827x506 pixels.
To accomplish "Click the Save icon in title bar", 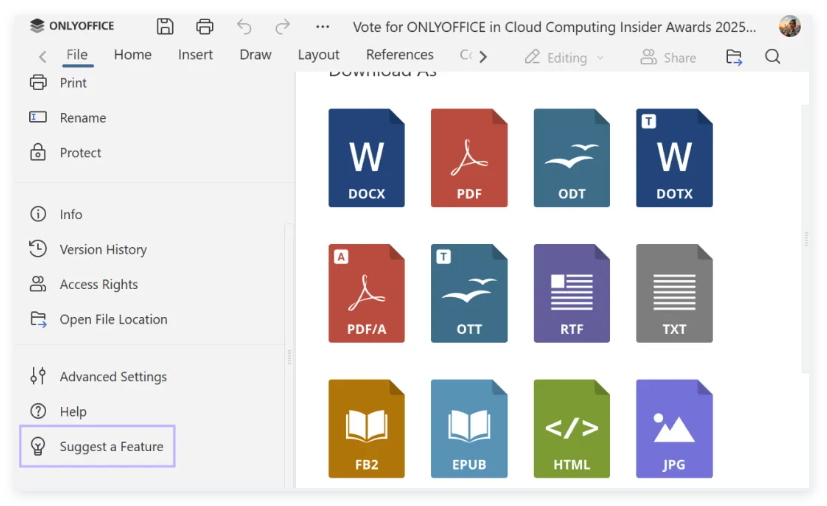I will click(x=166, y=27).
